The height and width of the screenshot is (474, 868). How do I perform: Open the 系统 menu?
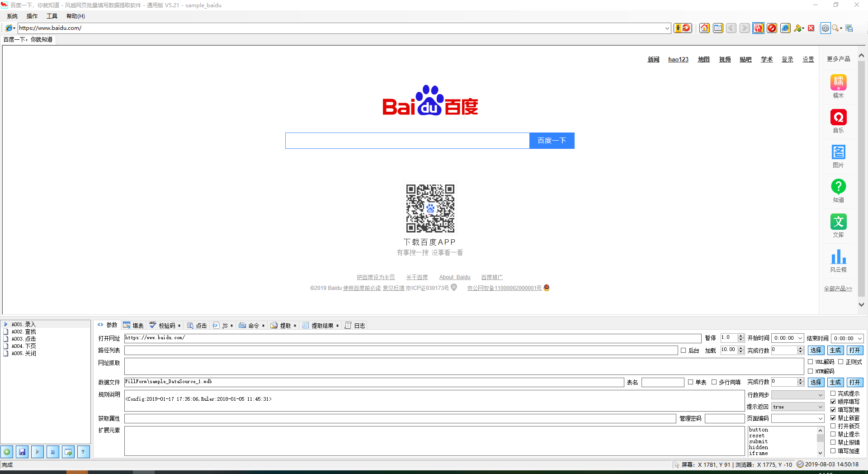point(12,16)
